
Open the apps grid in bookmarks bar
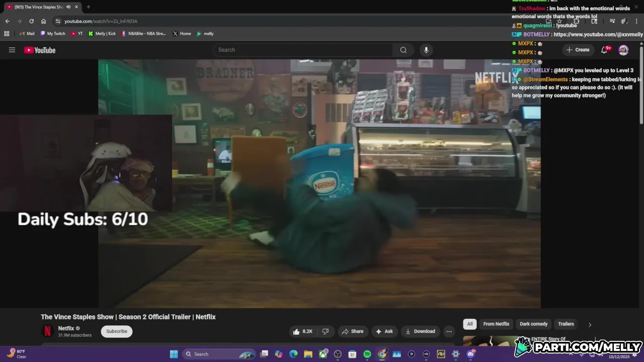click(7, 34)
